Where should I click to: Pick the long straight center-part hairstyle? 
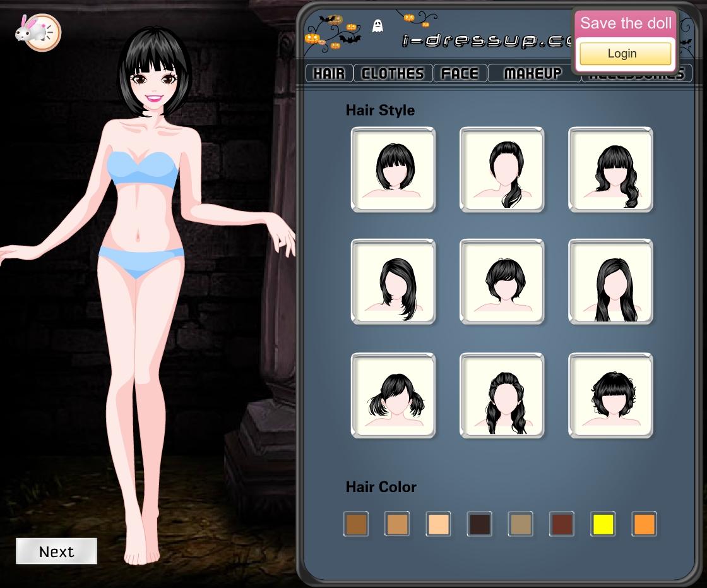click(x=610, y=282)
